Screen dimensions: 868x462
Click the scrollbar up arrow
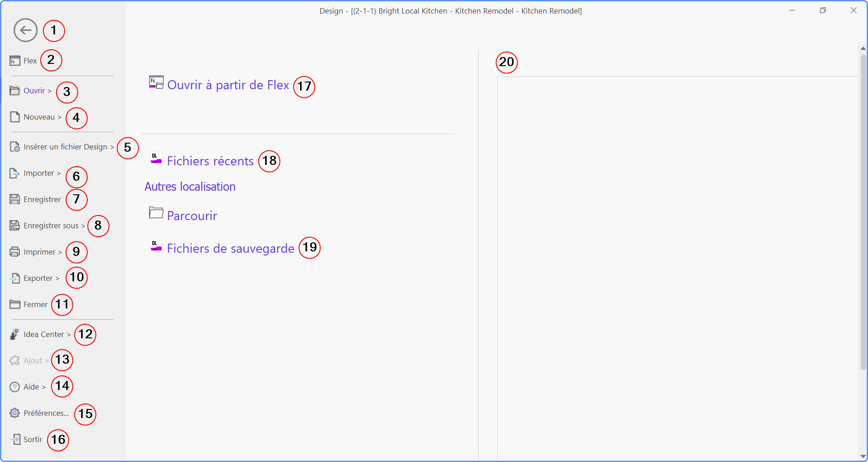pyautogui.click(x=863, y=48)
